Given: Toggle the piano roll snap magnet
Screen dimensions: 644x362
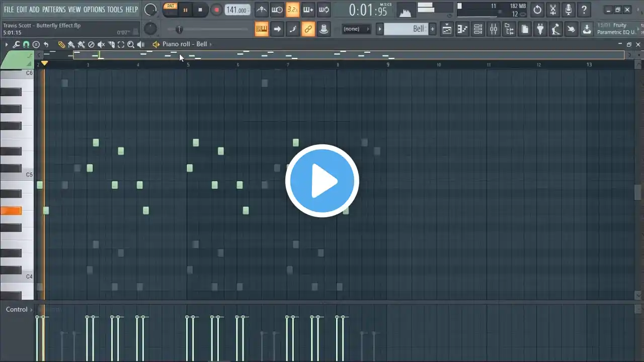Looking at the screenshot, I should (26, 44).
